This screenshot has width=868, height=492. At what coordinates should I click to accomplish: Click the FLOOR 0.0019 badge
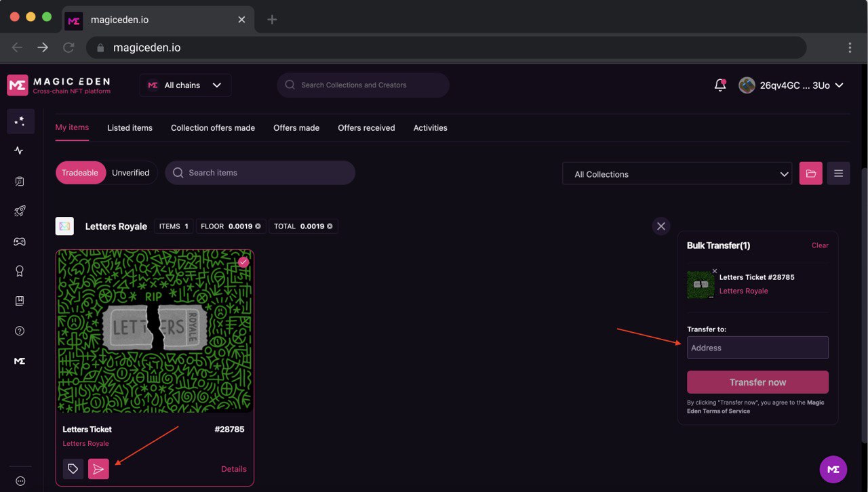pos(232,226)
